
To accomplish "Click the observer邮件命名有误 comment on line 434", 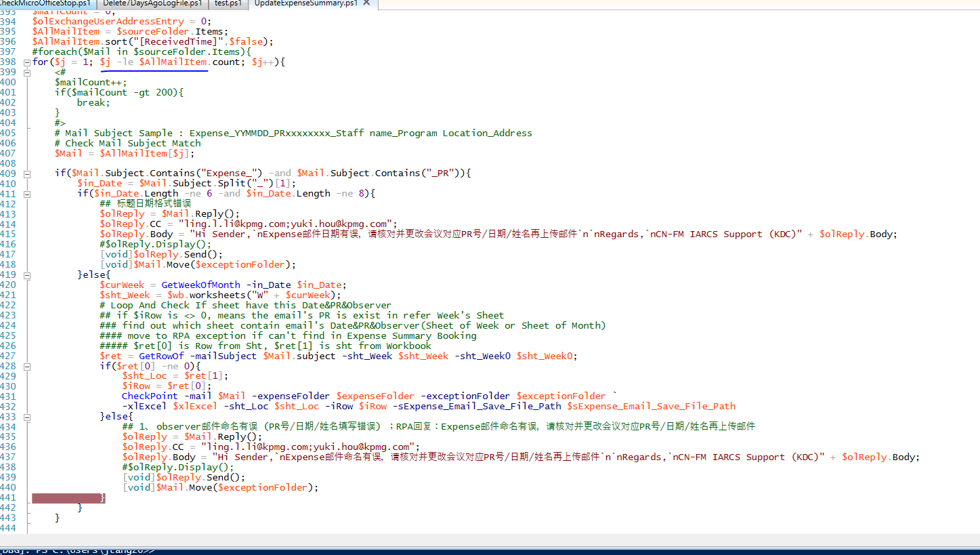I will (x=438, y=427).
